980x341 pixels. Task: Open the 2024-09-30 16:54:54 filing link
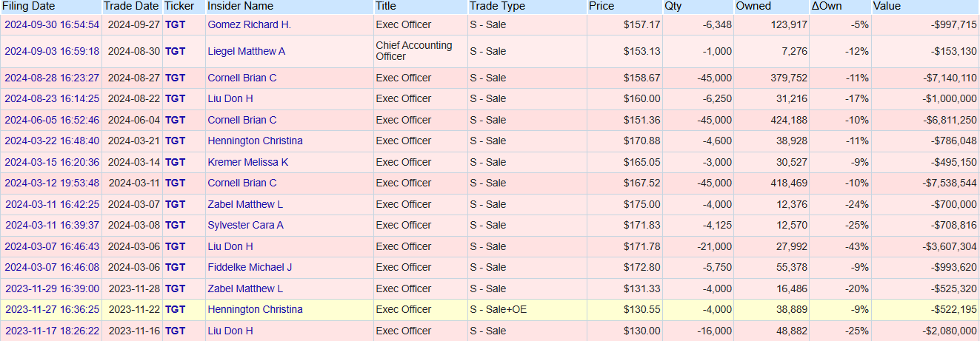pos(52,24)
